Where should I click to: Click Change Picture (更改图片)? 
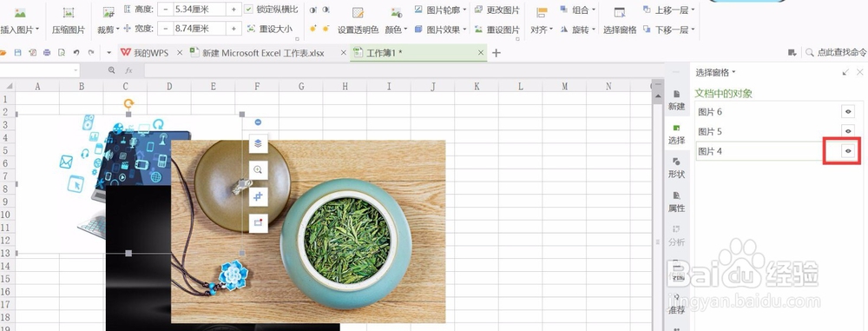point(497,10)
